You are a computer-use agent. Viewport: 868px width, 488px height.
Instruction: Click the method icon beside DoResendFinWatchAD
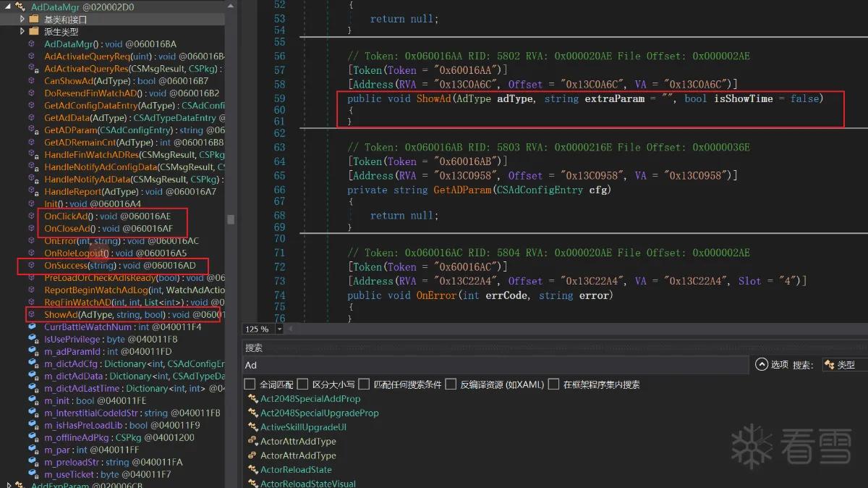coord(31,93)
